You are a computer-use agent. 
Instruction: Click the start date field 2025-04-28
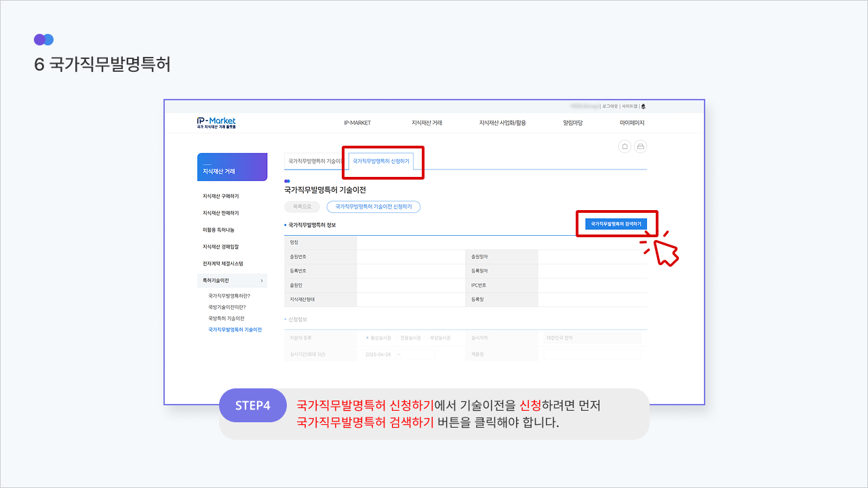point(379,354)
